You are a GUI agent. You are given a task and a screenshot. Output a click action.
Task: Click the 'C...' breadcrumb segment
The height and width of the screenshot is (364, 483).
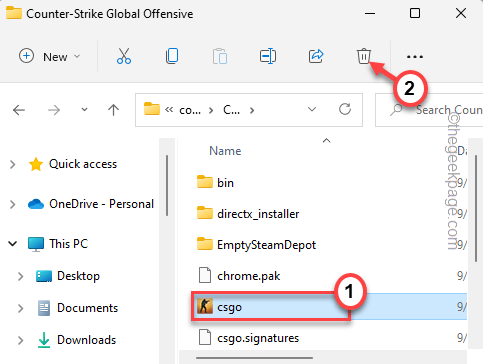click(x=231, y=110)
